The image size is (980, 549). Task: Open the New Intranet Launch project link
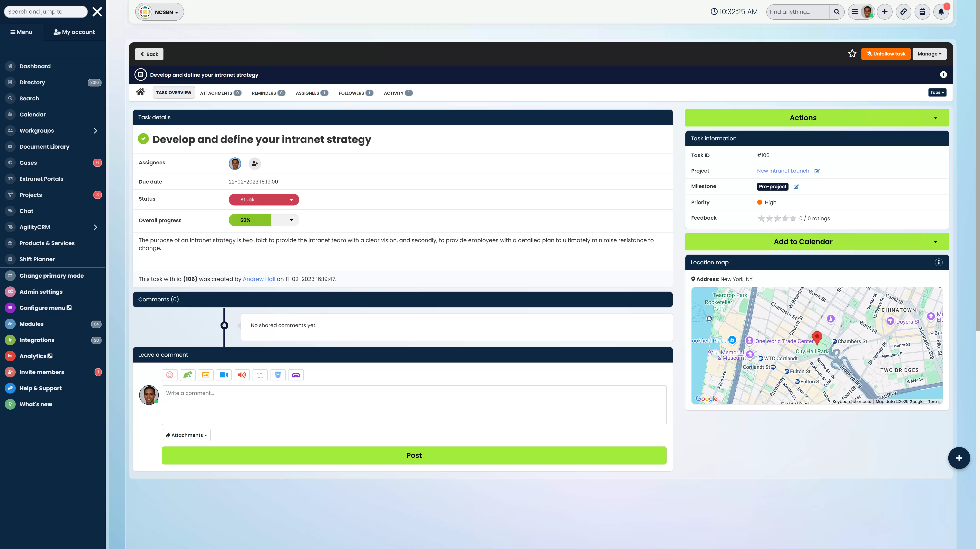(783, 170)
